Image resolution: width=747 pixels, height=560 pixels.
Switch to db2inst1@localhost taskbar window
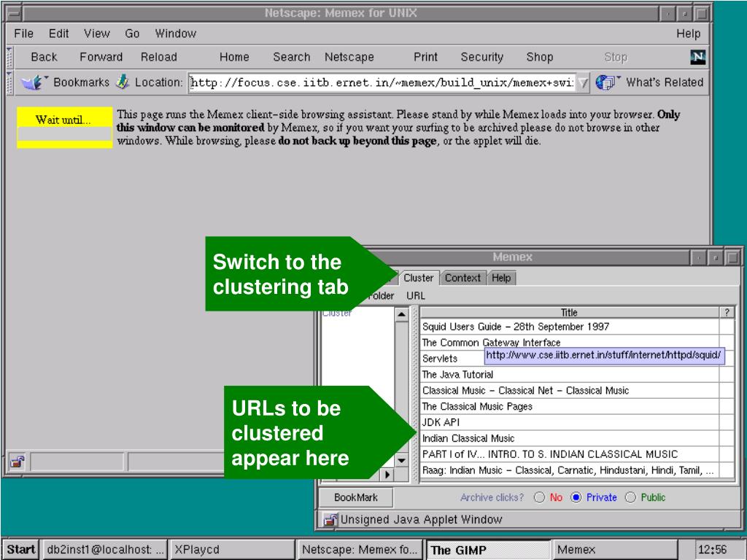(x=105, y=549)
